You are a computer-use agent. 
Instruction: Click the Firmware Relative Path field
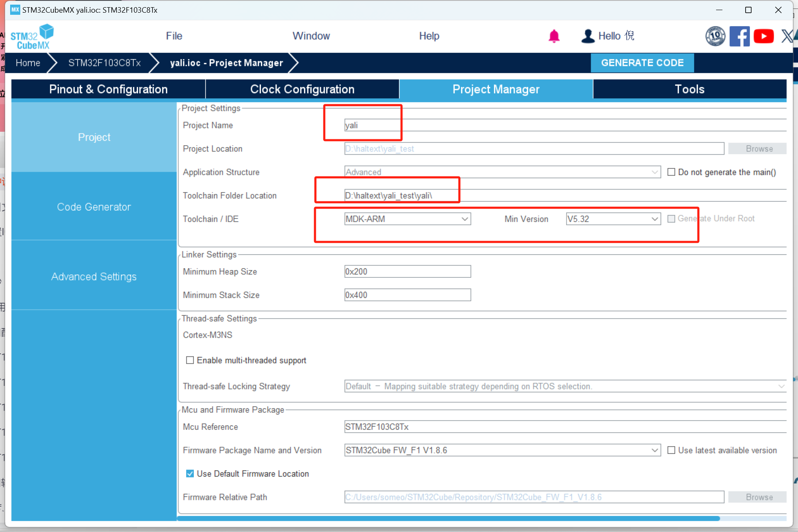[x=534, y=497]
